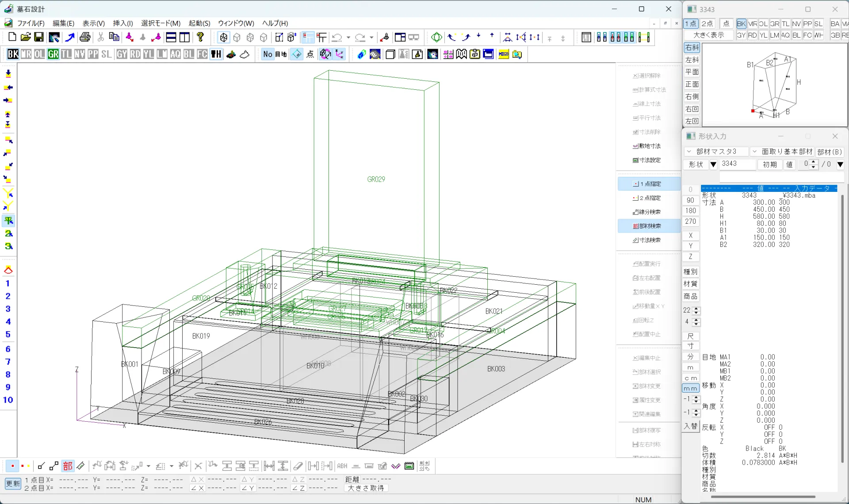
Task: Click the red house icon in left sidebar
Action: (x=8, y=270)
